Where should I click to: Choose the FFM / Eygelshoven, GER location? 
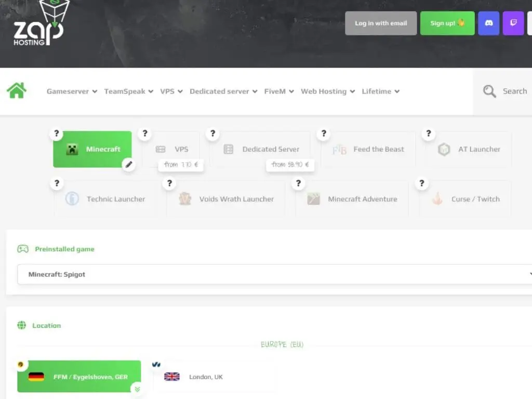click(x=79, y=376)
